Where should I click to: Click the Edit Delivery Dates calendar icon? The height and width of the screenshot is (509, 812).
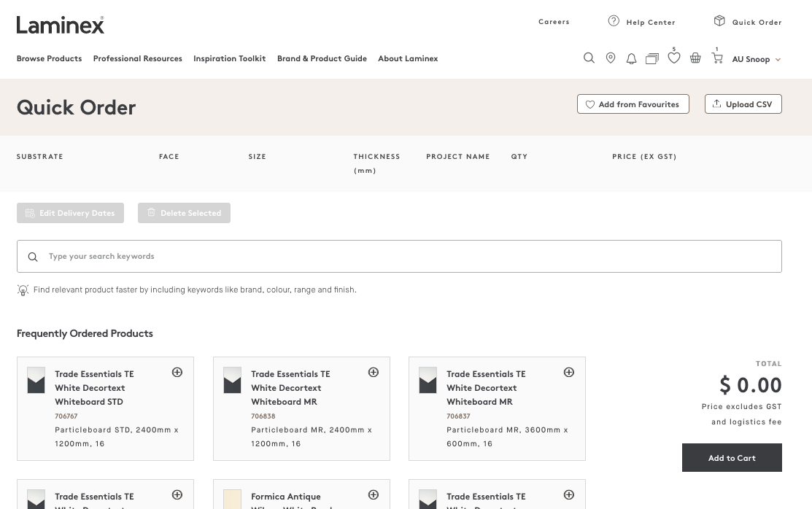[x=30, y=212]
